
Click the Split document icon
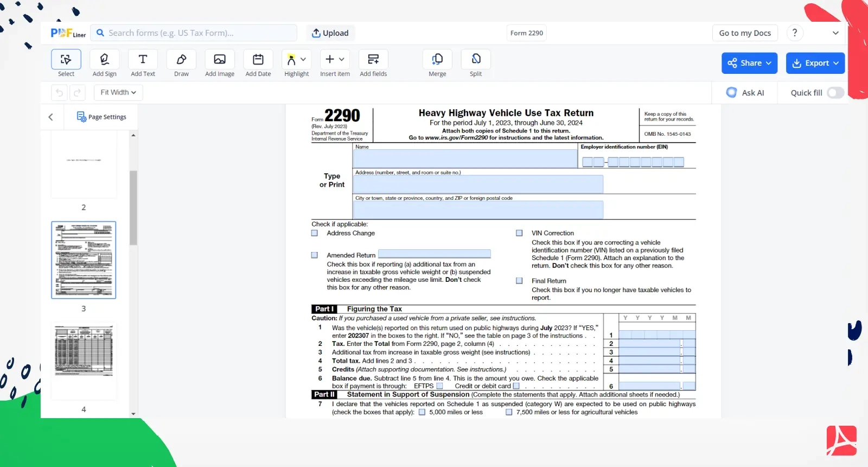(476, 60)
